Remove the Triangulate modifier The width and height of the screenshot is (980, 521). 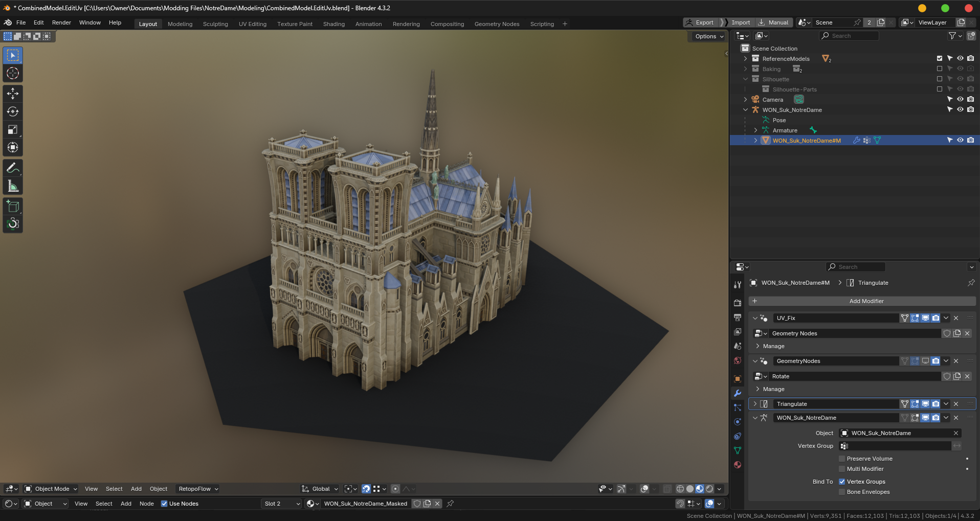[956, 404]
